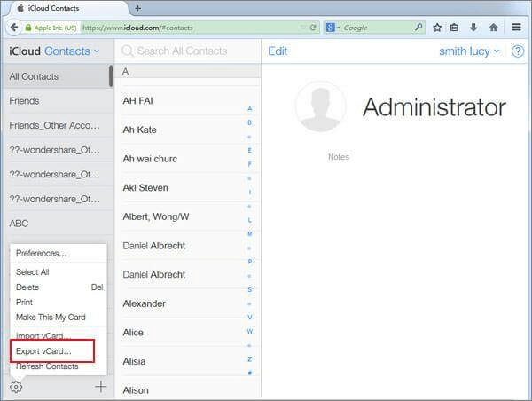This screenshot has height=401, width=532.
Task: Jump to letter V in index
Action: [250, 317]
